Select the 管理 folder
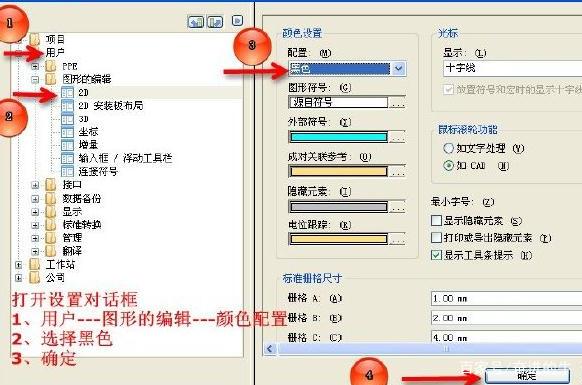582x385 pixels. [72, 238]
